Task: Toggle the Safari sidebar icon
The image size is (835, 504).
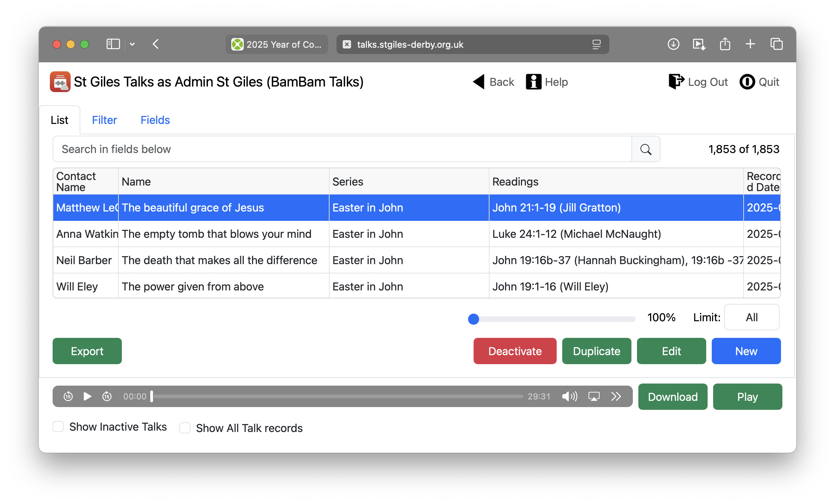Action: (x=113, y=44)
